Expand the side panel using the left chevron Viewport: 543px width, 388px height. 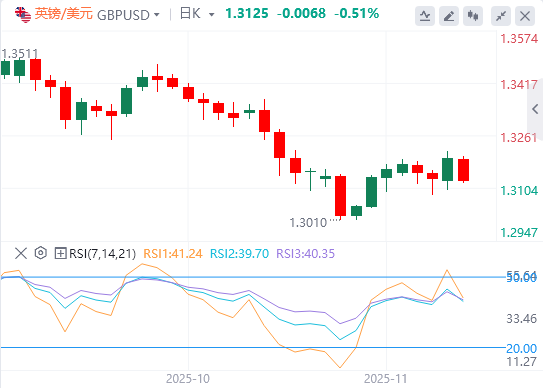[535, 109]
